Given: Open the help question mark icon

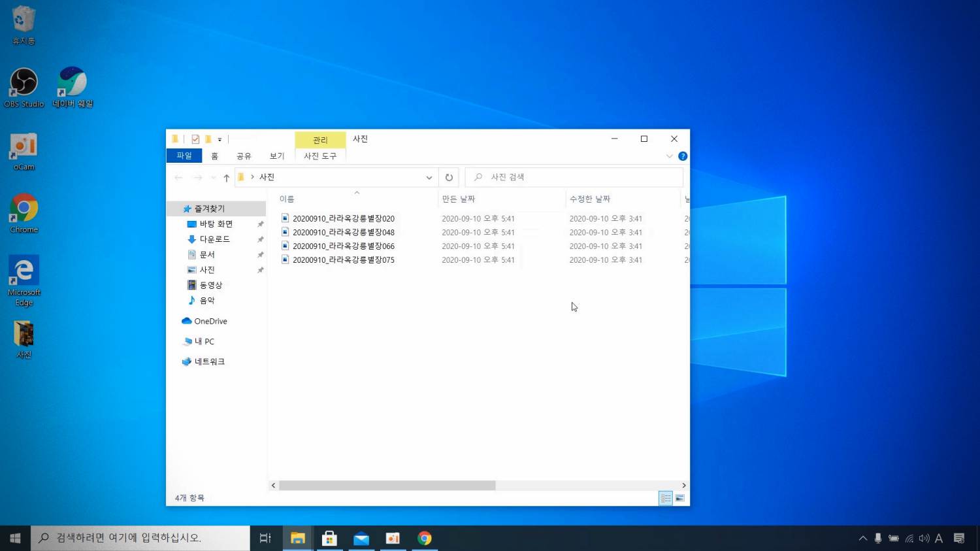Looking at the screenshot, I should (x=683, y=156).
